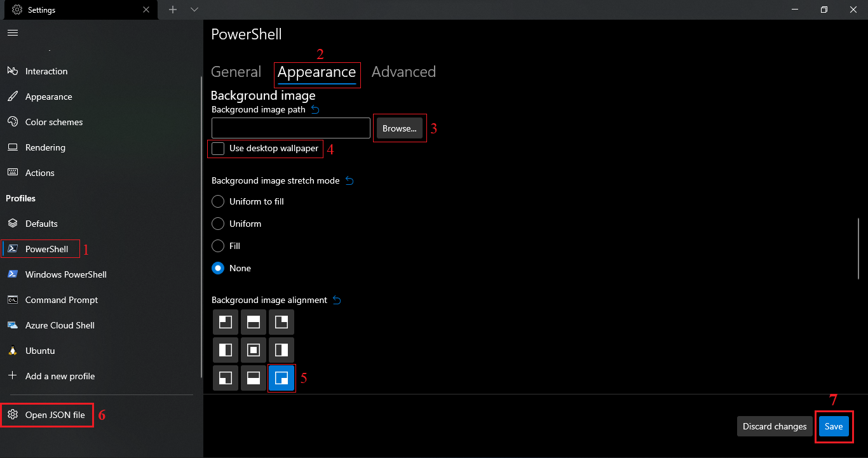This screenshot has width=868, height=458.
Task: Open the new tab dropdown chevron
Action: tap(194, 10)
